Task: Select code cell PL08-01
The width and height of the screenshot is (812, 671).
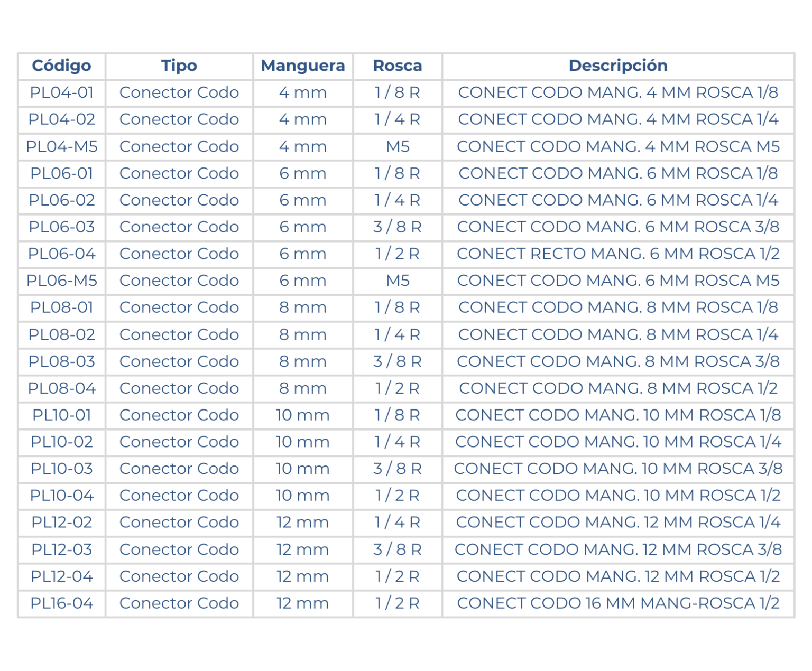Action: [62, 307]
